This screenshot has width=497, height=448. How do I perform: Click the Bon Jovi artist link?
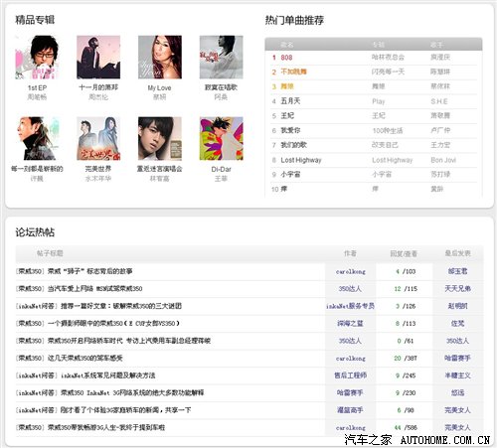coord(443,160)
